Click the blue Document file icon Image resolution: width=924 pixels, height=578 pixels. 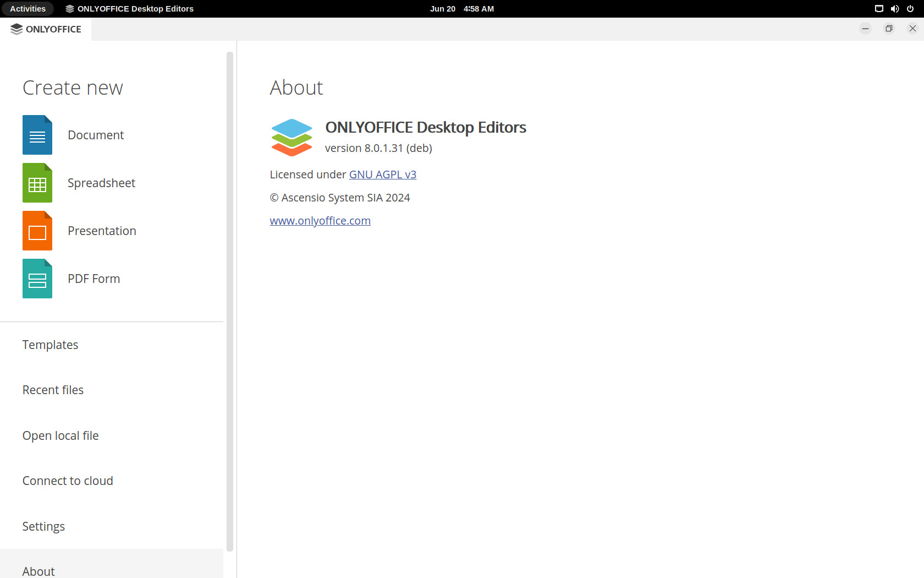37,135
